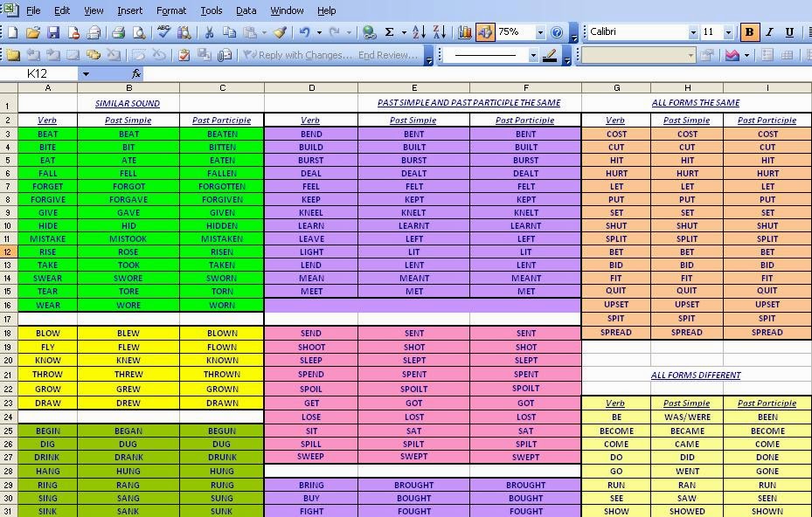Select the DRANK cell
The height and width of the screenshot is (517, 812).
click(128, 458)
